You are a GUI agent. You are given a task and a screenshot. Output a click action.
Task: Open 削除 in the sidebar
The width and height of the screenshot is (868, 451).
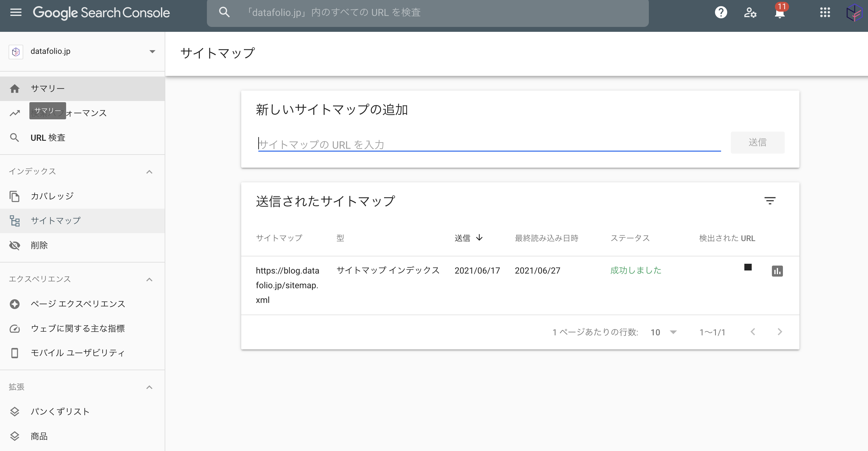(x=82, y=245)
